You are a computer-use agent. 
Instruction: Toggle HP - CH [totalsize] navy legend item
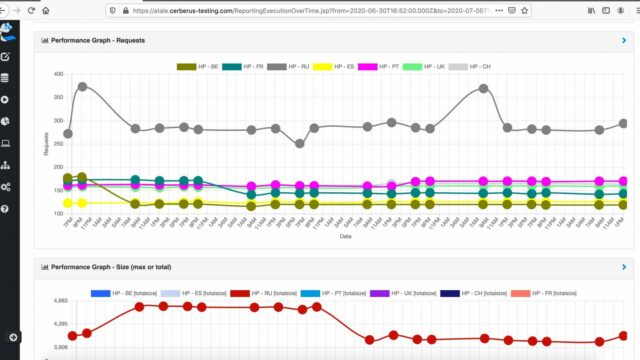tap(473, 293)
